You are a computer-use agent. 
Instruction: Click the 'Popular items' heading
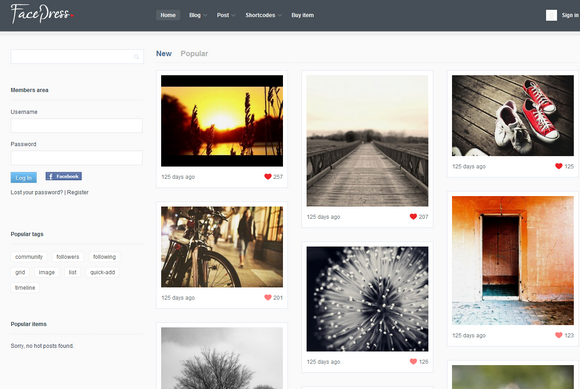tap(28, 324)
